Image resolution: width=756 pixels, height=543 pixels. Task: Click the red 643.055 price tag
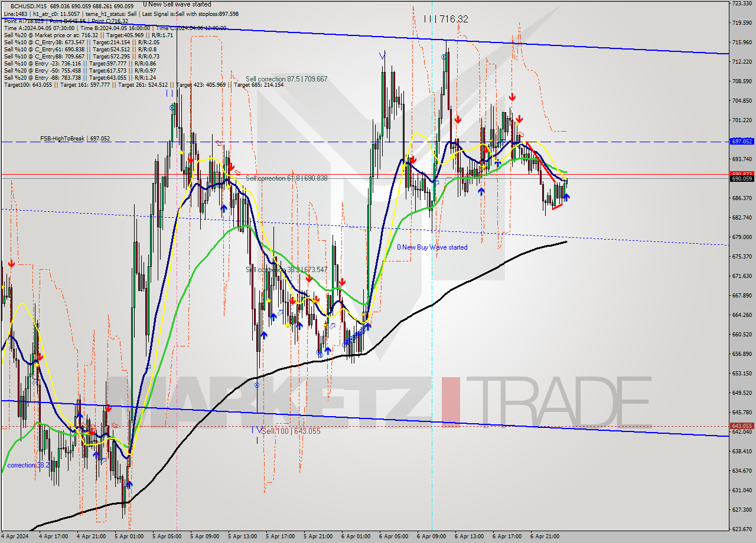(x=742, y=426)
